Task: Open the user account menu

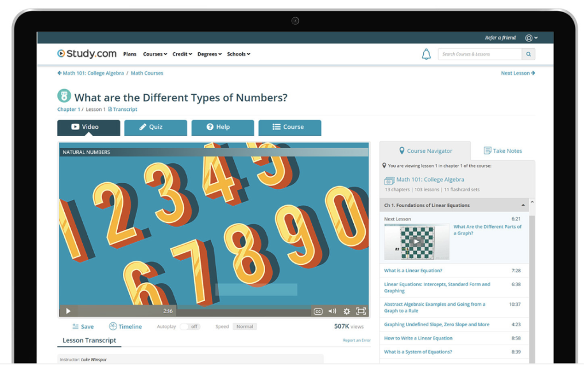Action: 531,38
